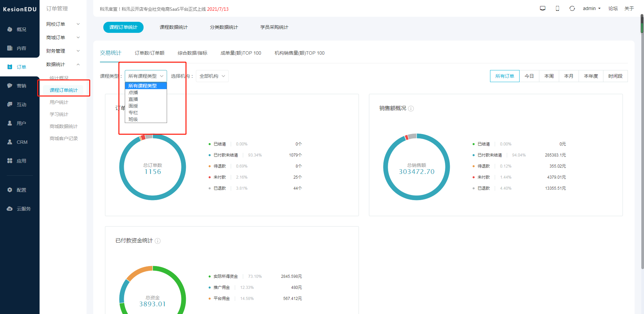The image size is (644, 314).
Task: Open 用户统计 in the sidebar
Action: click(59, 102)
